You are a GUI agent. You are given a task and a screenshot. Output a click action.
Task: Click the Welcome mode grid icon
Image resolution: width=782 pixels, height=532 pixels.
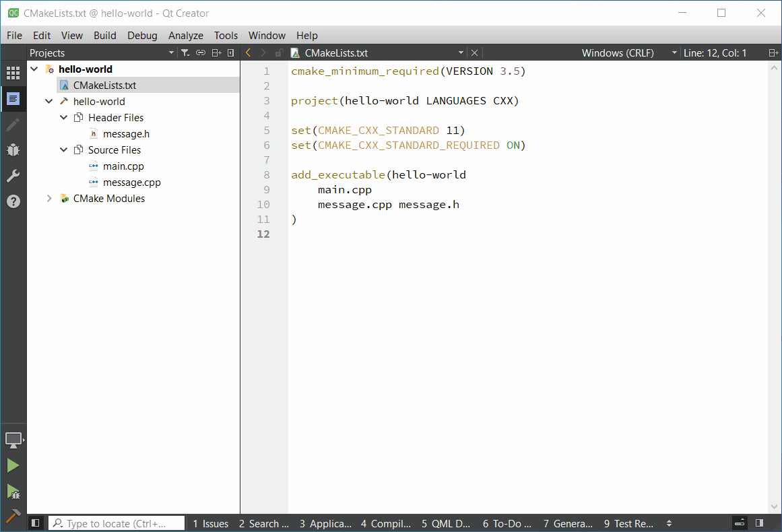pos(13,73)
